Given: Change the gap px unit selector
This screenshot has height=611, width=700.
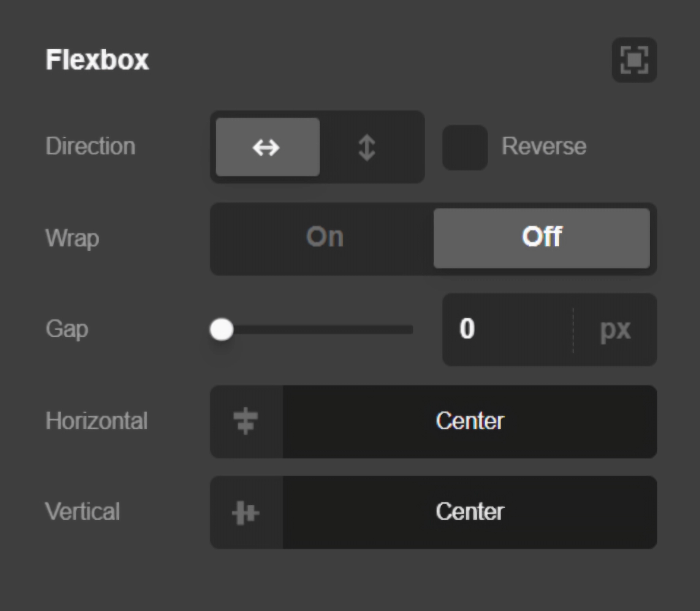Looking at the screenshot, I should coord(615,330).
